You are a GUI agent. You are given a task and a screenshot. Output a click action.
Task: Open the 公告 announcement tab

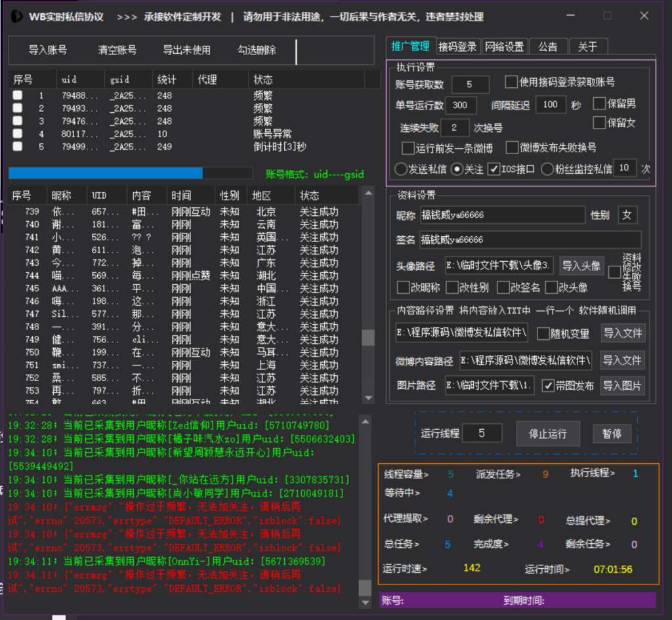coord(548,46)
